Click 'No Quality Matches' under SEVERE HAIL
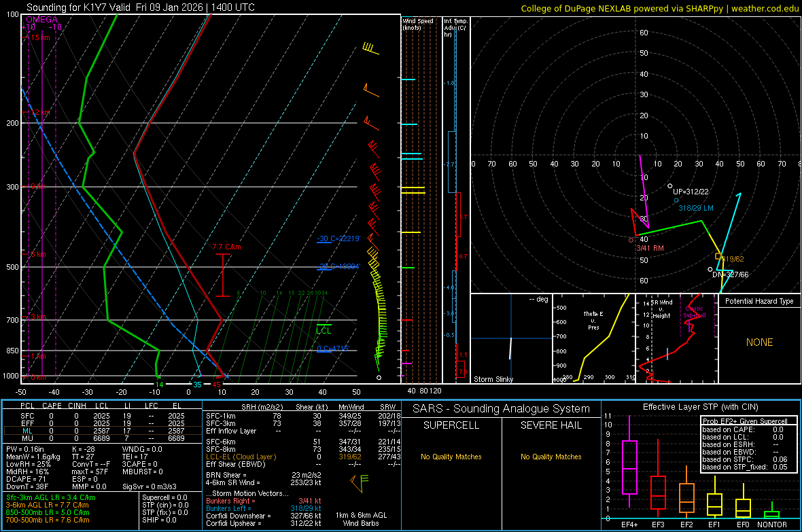The height and width of the screenshot is (532, 802). pyautogui.click(x=551, y=457)
